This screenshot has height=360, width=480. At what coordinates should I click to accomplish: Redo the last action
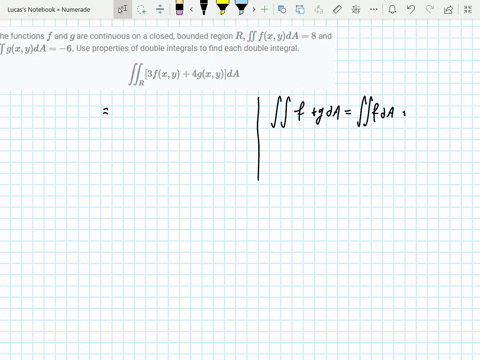click(x=430, y=9)
